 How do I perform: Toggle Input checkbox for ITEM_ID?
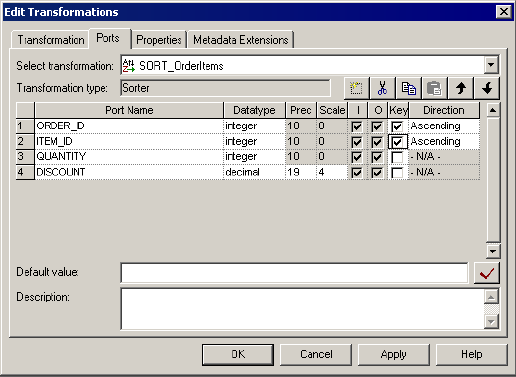(x=357, y=142)
